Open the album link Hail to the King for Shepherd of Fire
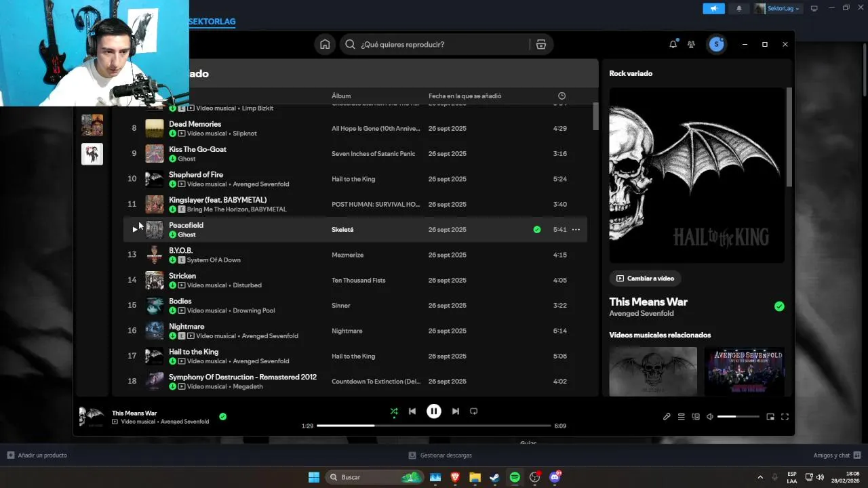 [x=353, y=179]
